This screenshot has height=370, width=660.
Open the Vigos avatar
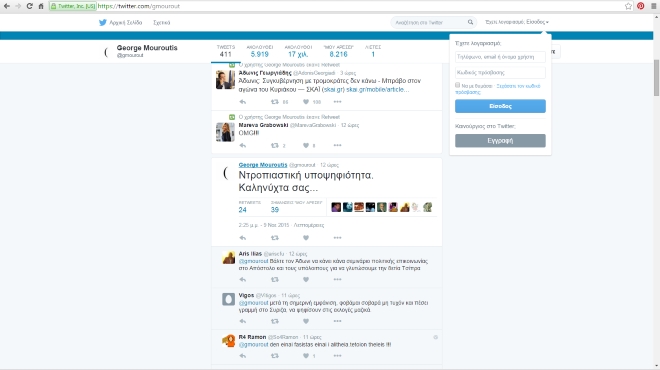[x=228, y=299]
